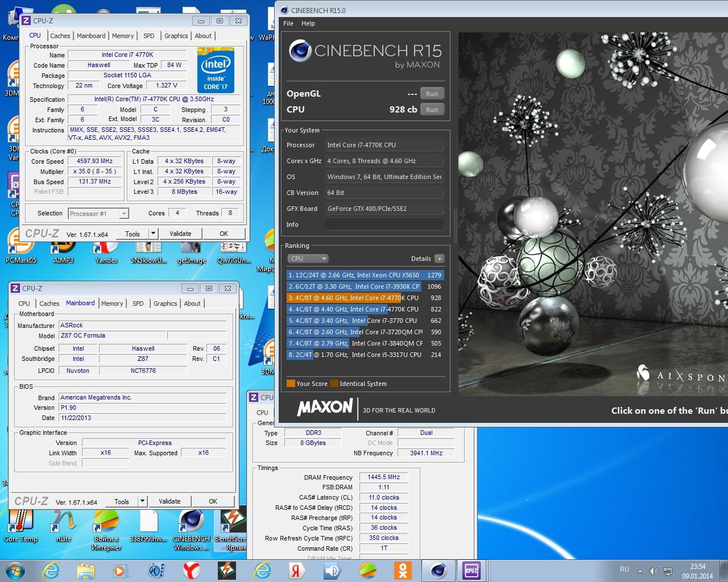
Task: Open the Help menu in Cinebench
Action: (x=308, y=23)
